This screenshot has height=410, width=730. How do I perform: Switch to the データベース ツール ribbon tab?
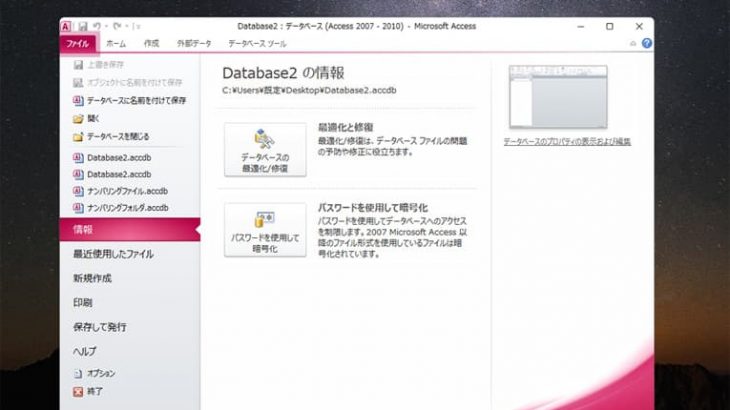257,44
